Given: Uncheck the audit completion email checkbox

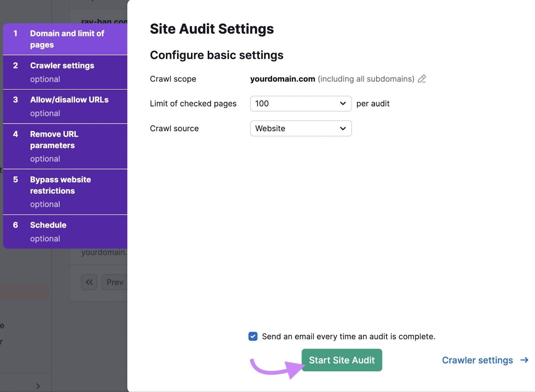Looking at the screenshot, I should (x=253, y=336).
